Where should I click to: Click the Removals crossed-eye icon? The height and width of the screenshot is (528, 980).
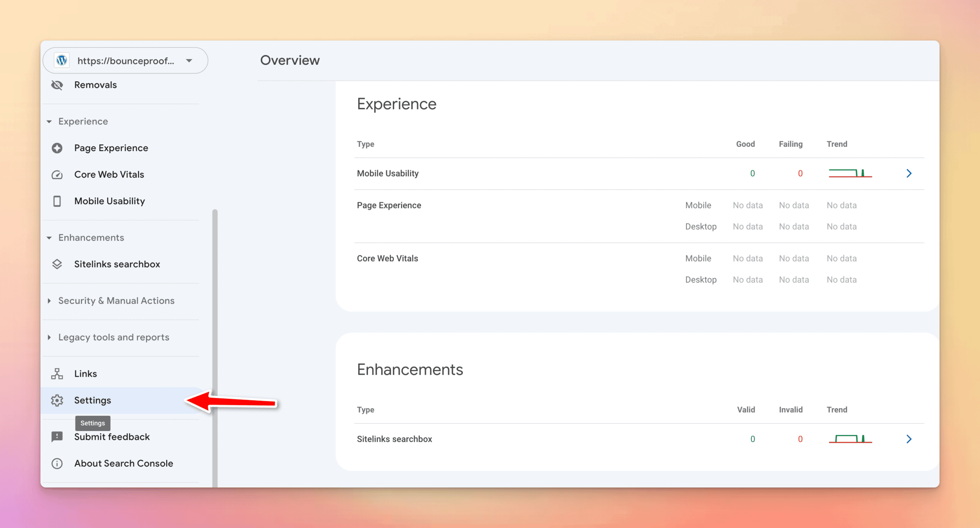coord(57,85)
